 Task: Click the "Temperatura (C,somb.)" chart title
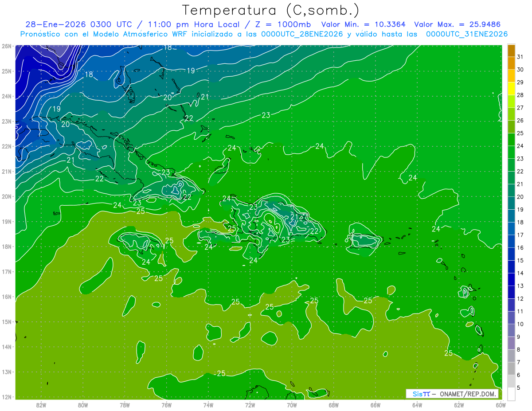pyautogui.click(x=271, y=10)
